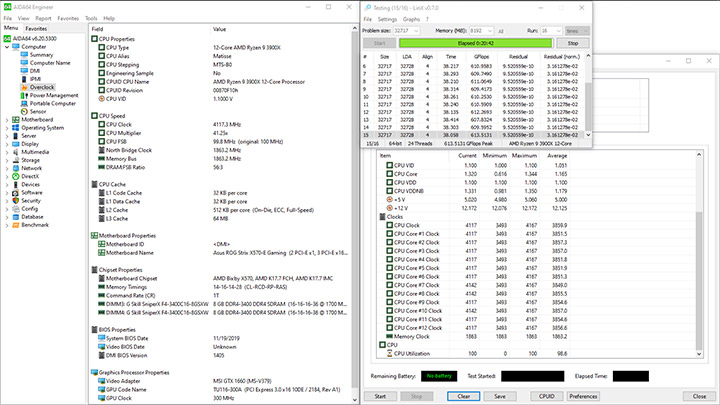Click the DirectX category icon
Image resolution: width=720 pixels, height=405 pixels.
point(16,176)
